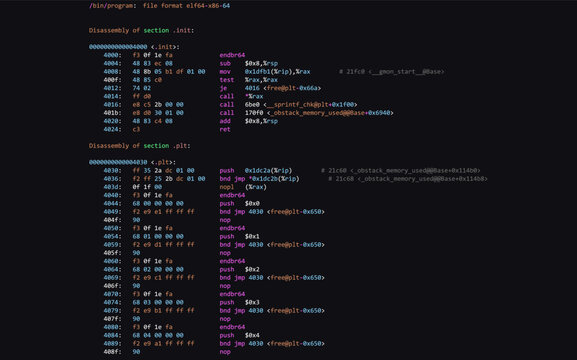577x360 pixels.
Task: Click the address "404f:" nop row
Action: [113, 220]
